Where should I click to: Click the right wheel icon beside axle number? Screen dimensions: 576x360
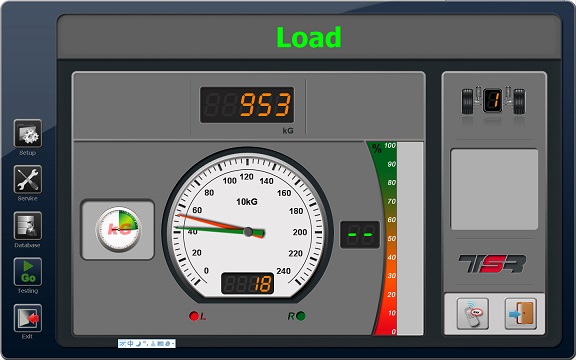coord(519,101)
